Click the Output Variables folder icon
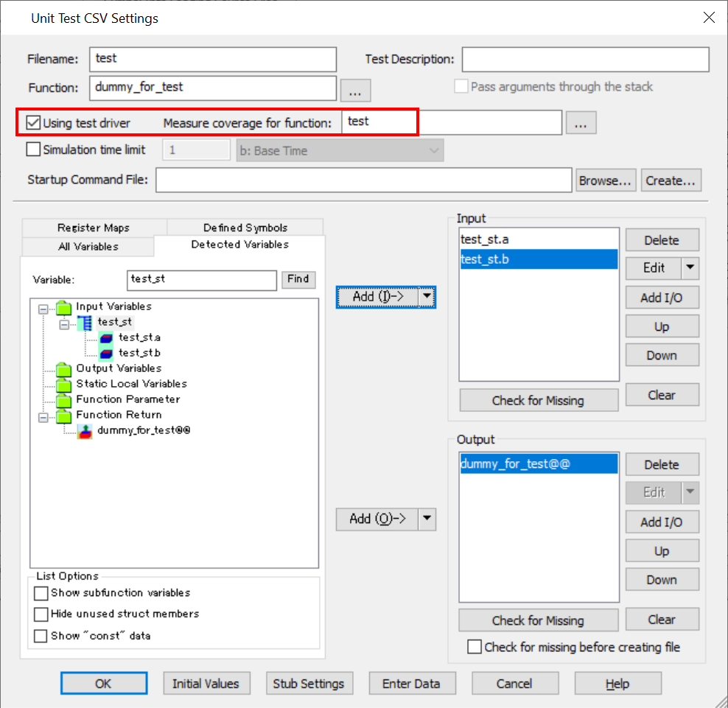Image resolution: width=728 pixels, height=708 pixels. (63, 369)
